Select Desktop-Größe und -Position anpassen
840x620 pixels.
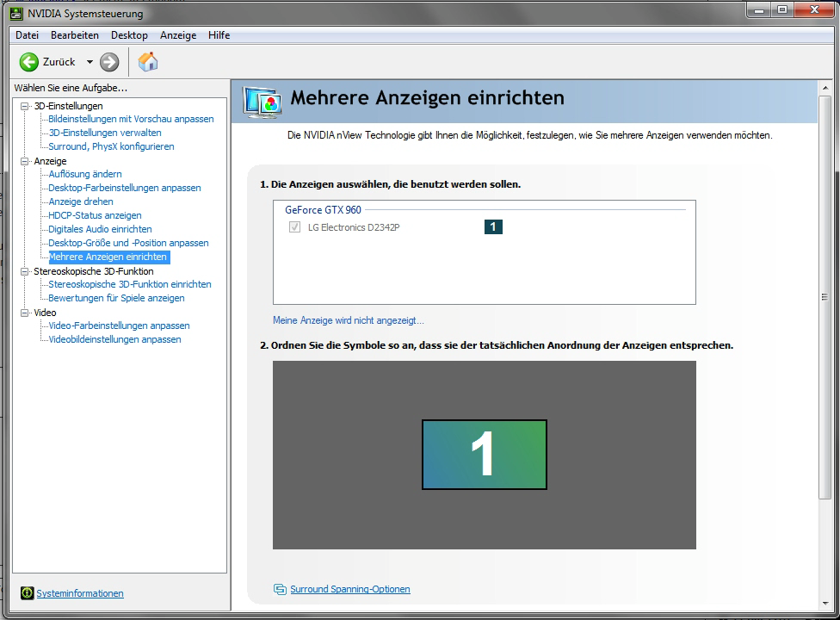(x=128, y=244)
